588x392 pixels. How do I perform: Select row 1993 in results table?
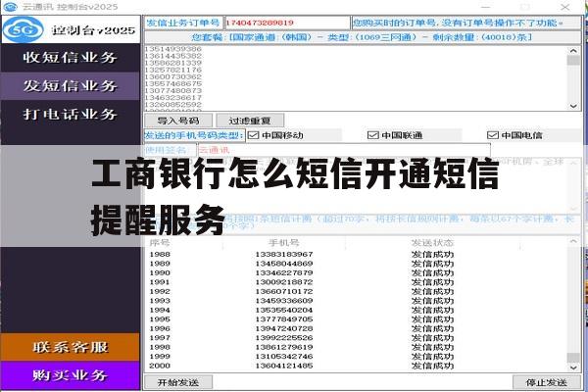357,301
